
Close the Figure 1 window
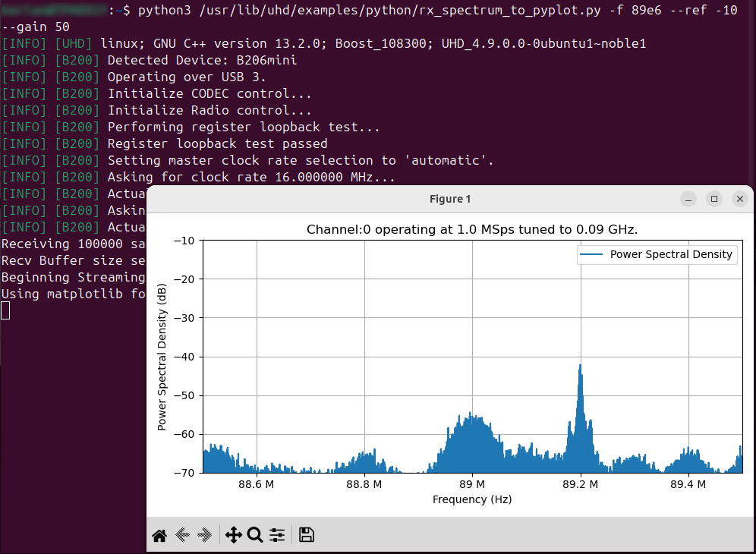[x=740, y=199]
